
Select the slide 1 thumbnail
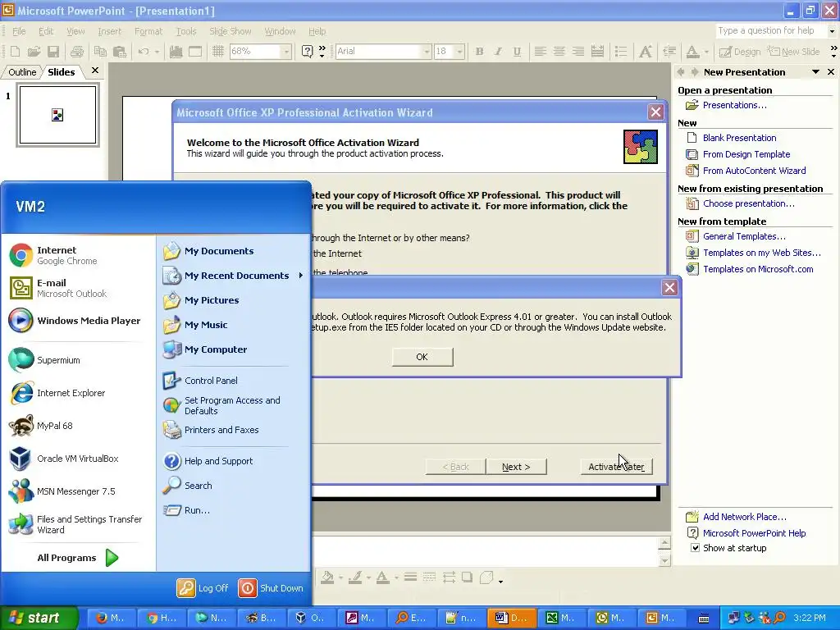click(58, 115)
